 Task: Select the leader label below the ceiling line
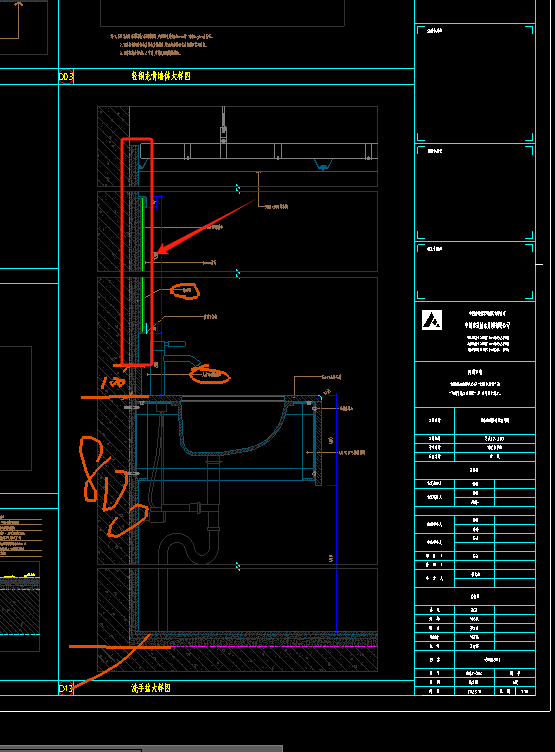(x=277, y=207)
